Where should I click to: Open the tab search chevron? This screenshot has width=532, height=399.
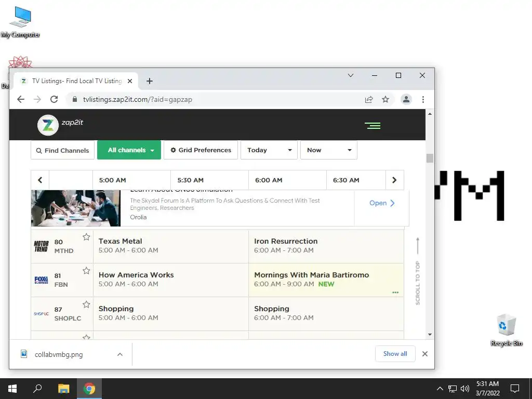tap(351, 75)
